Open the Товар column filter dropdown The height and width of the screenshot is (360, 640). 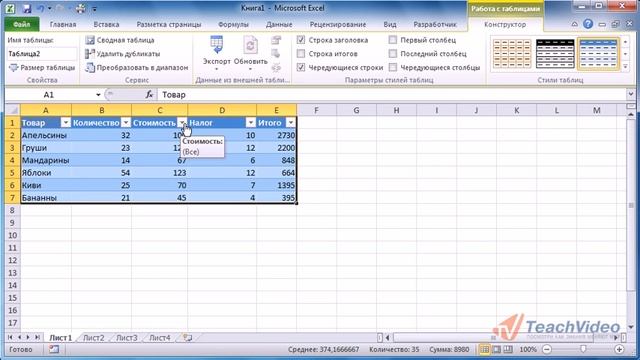[66, 122]
